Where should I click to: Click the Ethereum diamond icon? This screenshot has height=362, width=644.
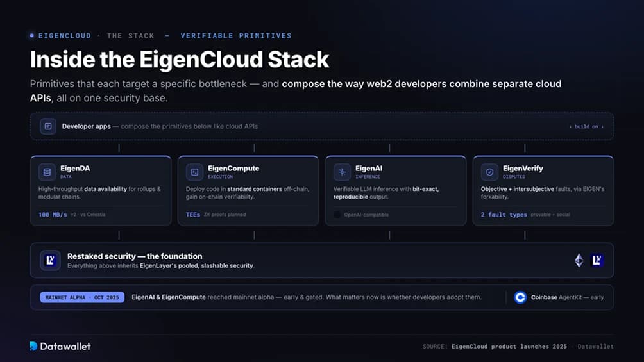coord(579,260)
